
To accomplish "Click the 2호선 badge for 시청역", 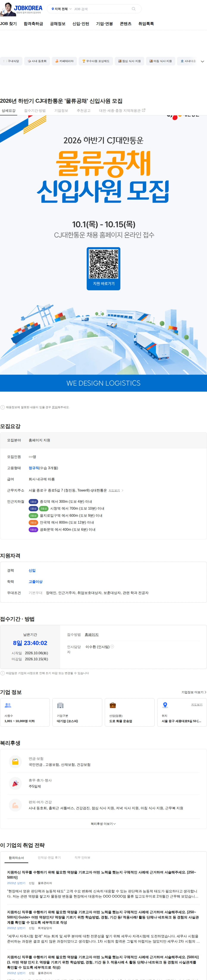I will 44,509.
